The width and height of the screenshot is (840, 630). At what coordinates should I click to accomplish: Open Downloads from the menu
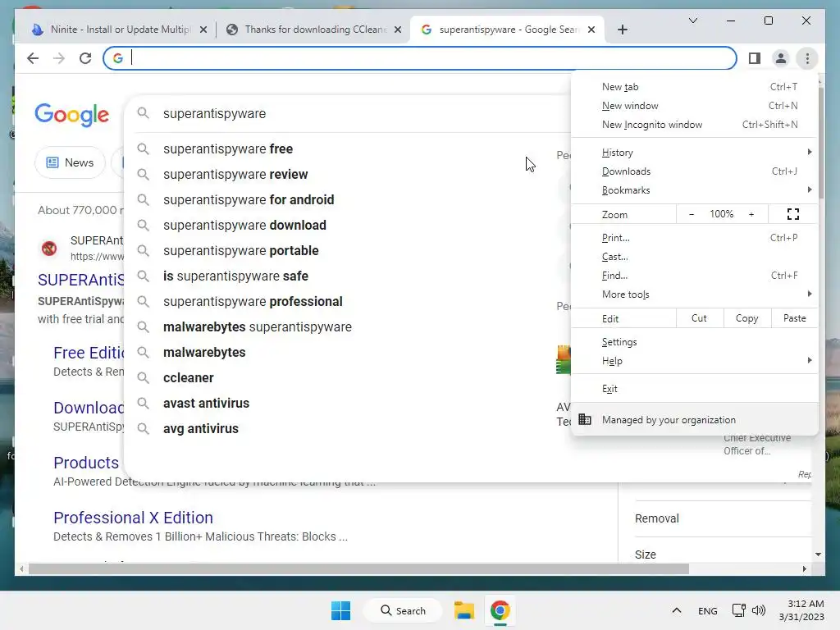pyautogui.click(x=694, y=171)
